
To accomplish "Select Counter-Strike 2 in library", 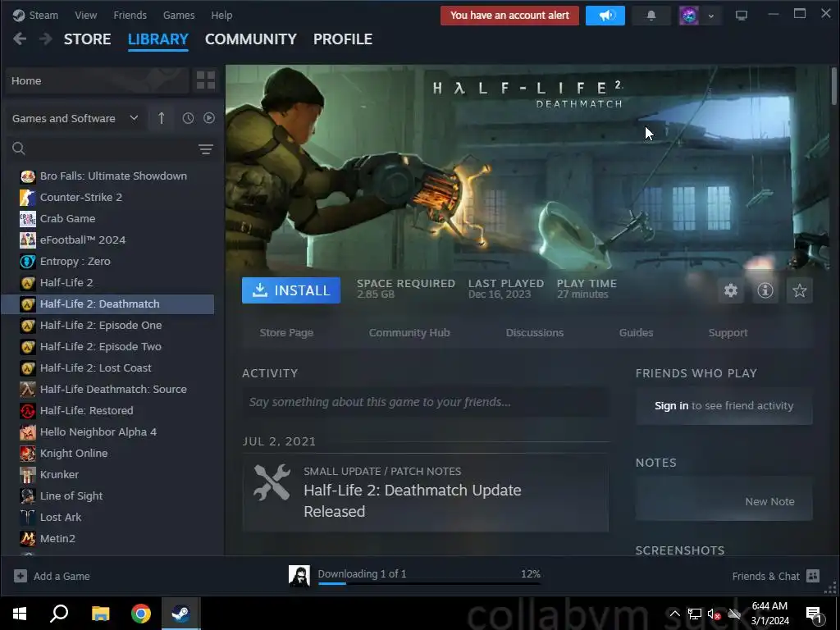I will click(107, 197).
